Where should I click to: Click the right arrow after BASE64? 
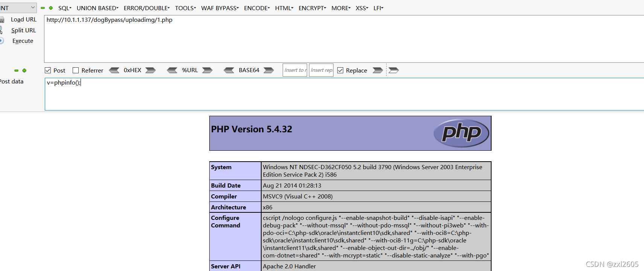[x=269, y=70]
